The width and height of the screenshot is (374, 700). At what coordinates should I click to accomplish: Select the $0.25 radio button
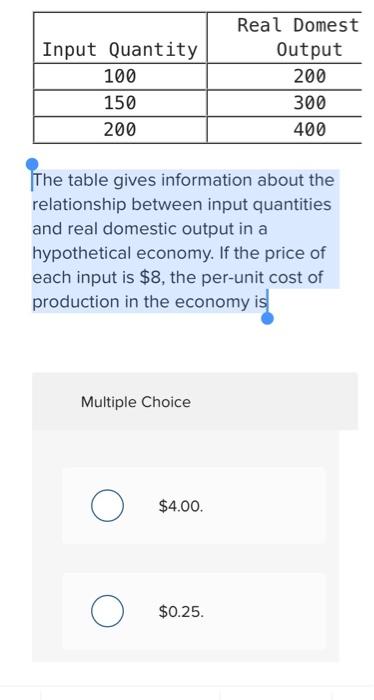coord(108,611)
